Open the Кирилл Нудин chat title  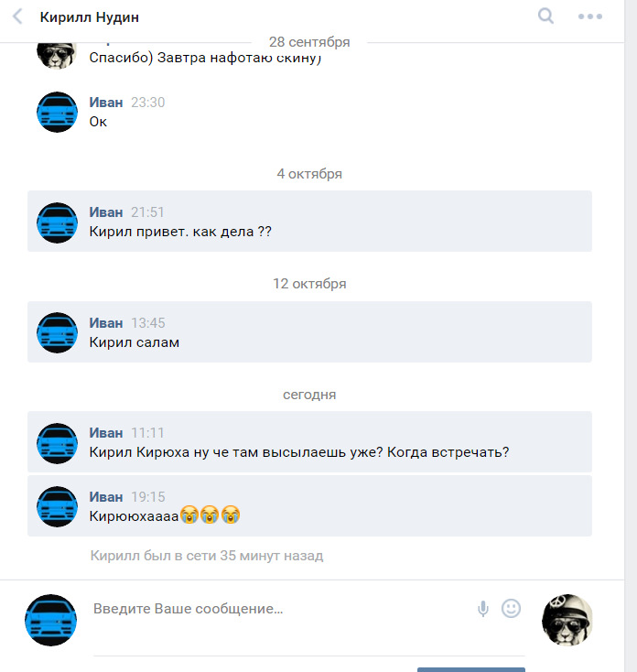[x=89, y=17]
